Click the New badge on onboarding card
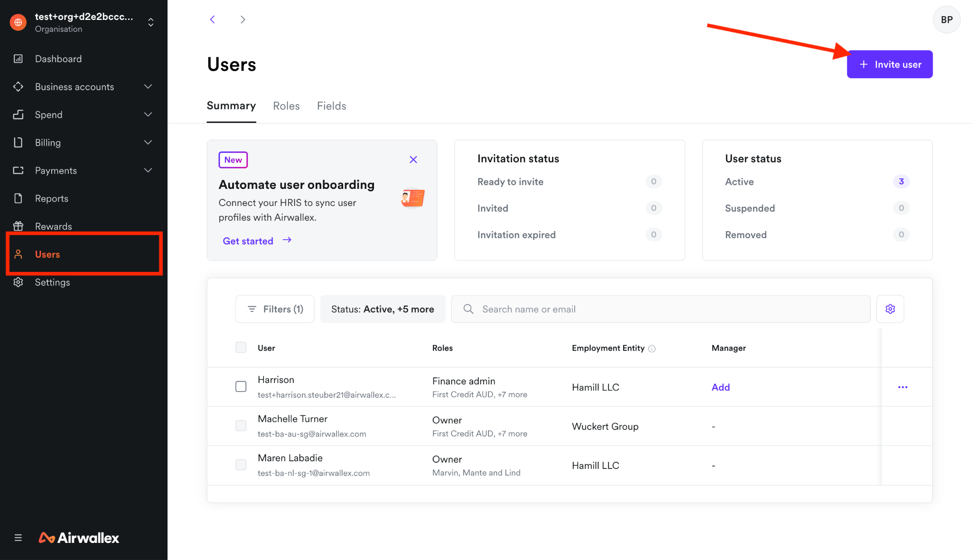972x560 pixels. [x=233, y=160]
